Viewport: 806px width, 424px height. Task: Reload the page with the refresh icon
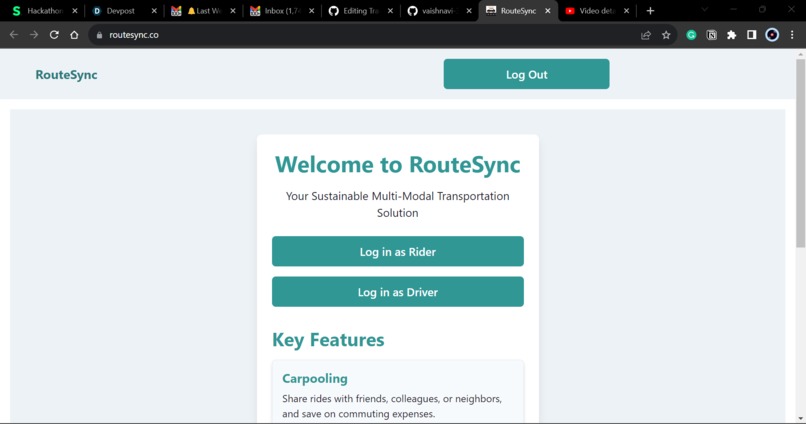tap(54, 35)
